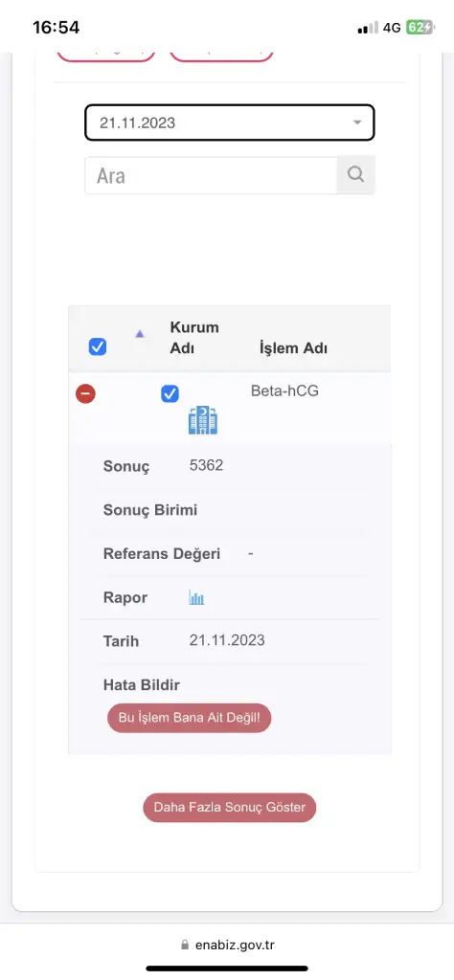The image size is (454, 980).
Task: Toggle the select-all header checkbox
Action: 98,346
